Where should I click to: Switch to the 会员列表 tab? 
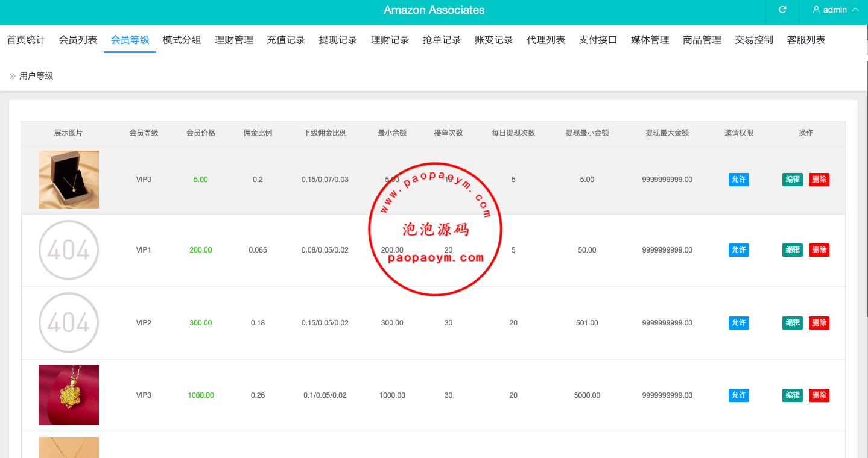pos(78,40)
